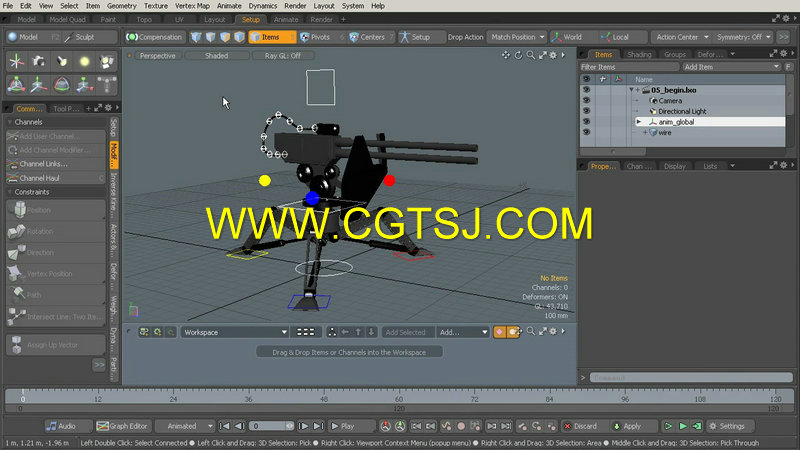Switch to Centers selection mode
Screen dimensions: 800x450
tap(371, 37)
